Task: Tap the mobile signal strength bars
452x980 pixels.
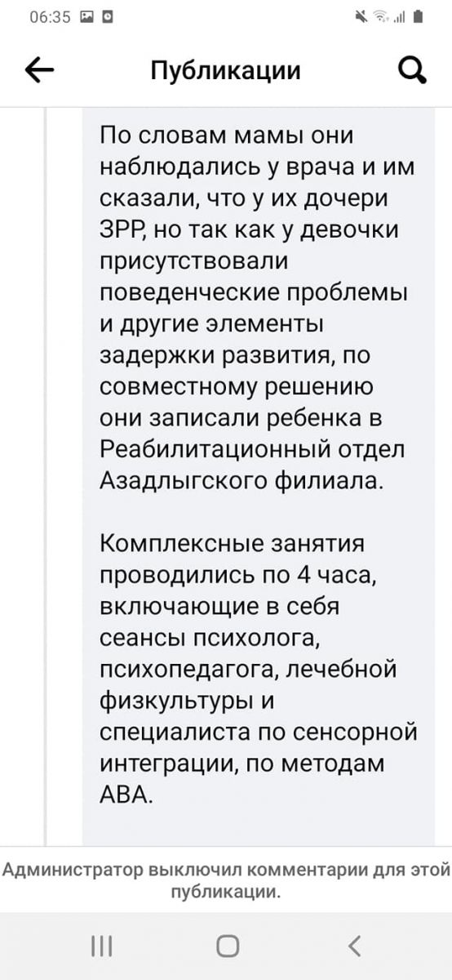Action: coord(400,16)
